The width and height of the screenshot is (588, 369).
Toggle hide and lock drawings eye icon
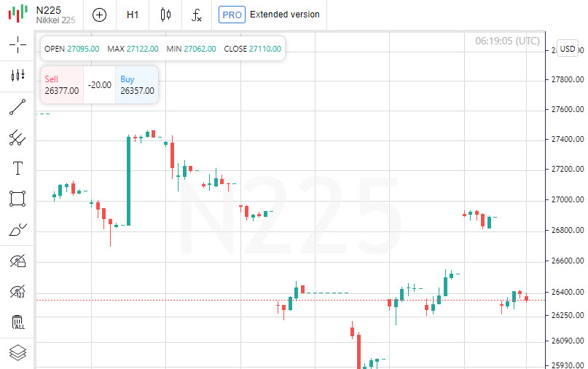click(x=17, y=261)
